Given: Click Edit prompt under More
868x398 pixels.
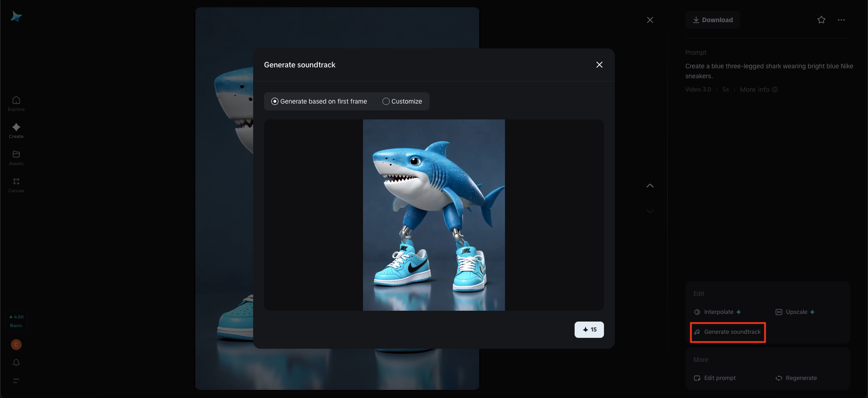Looking at the screenshot, I should [x=715, y=378].
